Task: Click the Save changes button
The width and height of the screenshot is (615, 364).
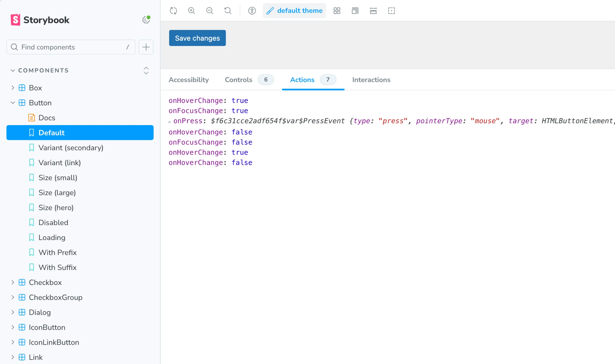Action: pos(197,38)
